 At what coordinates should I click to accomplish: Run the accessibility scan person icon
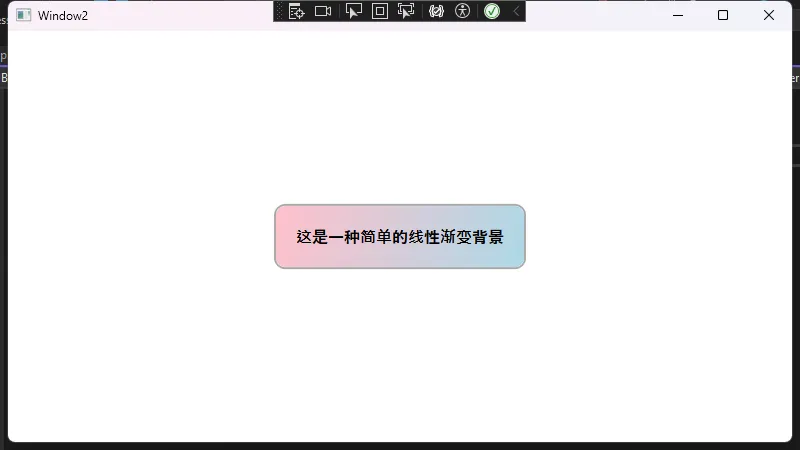(x=462, y=11)
